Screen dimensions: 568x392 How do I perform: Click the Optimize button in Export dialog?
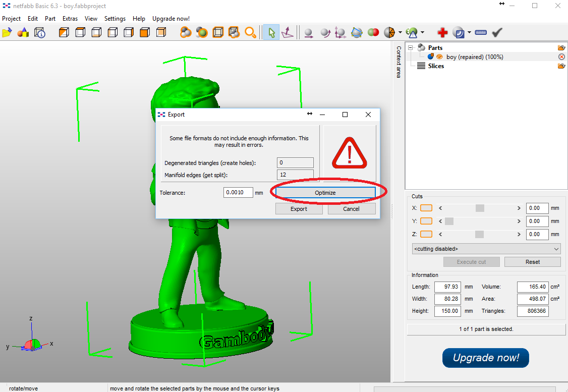[x=325, y=193]
